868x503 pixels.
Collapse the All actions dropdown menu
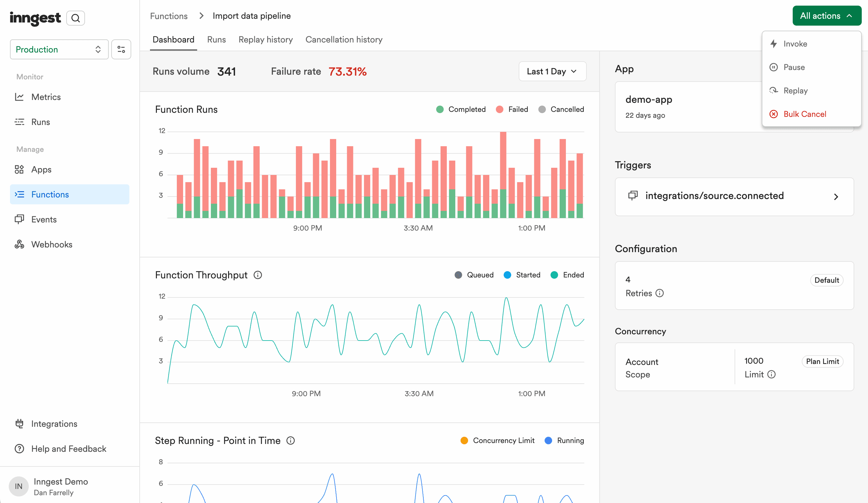(826, 16)
